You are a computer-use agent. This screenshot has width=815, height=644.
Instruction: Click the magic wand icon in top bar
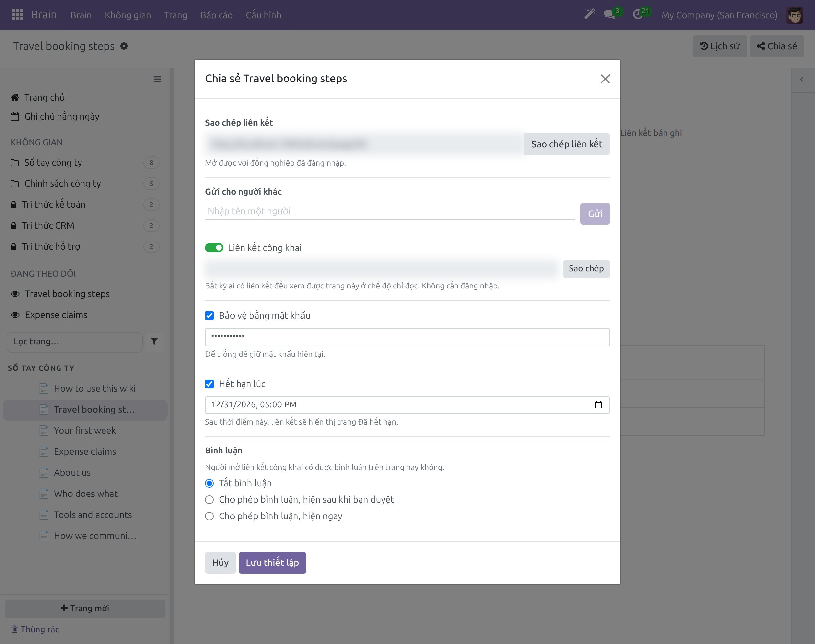pyautogui.click(x=590, y=14)
